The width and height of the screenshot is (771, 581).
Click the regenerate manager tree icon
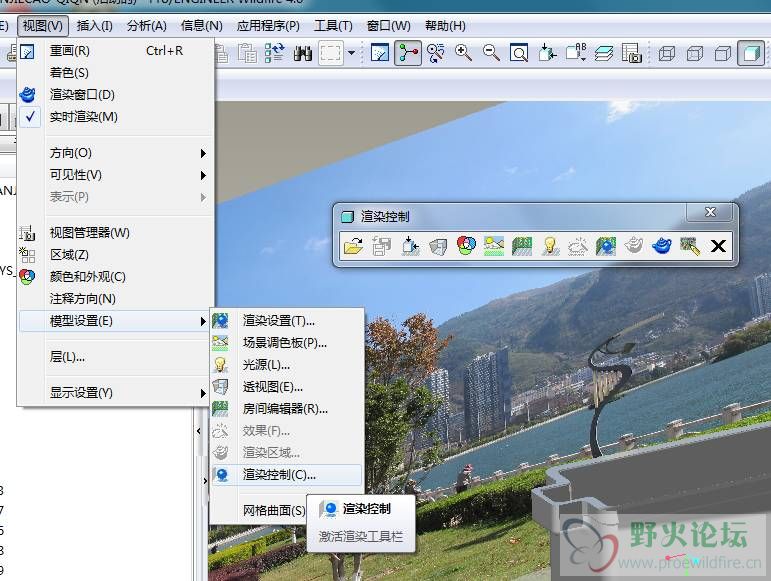pos(274,53)
